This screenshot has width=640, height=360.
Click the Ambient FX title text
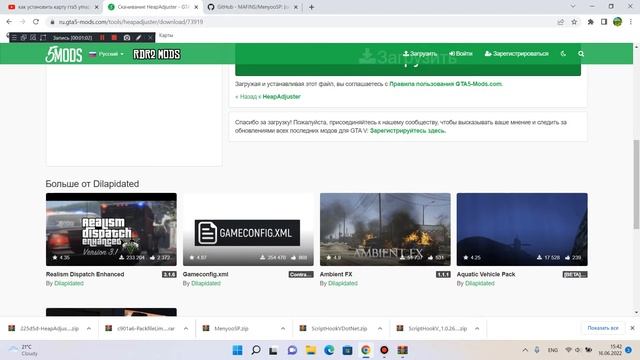[336, 274]
